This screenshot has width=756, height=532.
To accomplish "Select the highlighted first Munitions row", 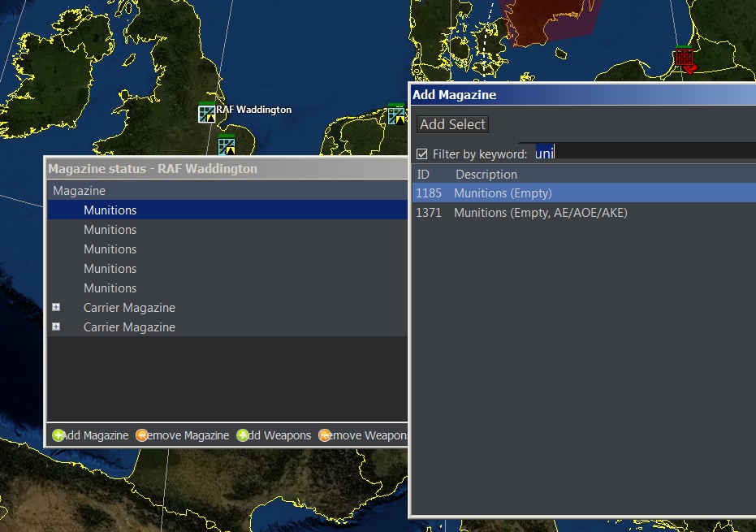I will pyautogui.click(x=227, y=210).
